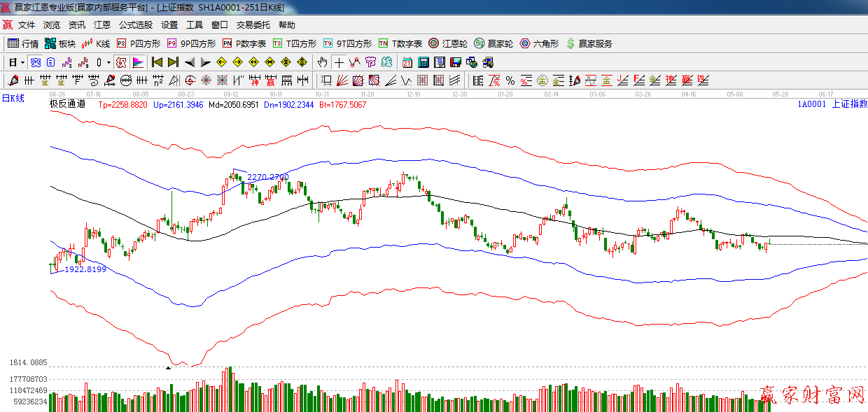Open the 交易委托 menu

(x=253, y=24)
